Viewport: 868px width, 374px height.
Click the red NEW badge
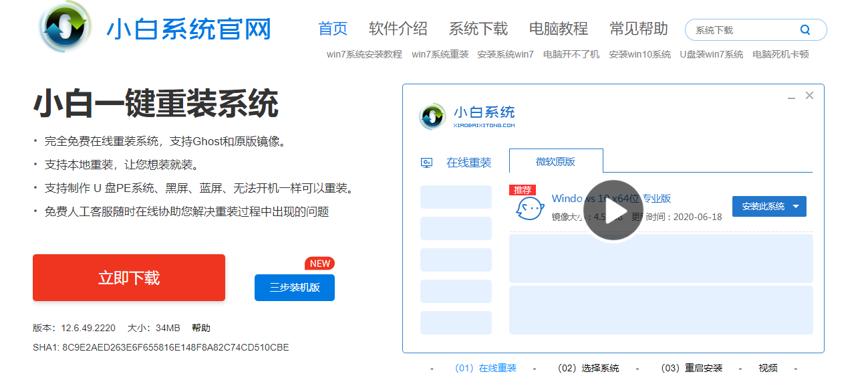(319, 264)
